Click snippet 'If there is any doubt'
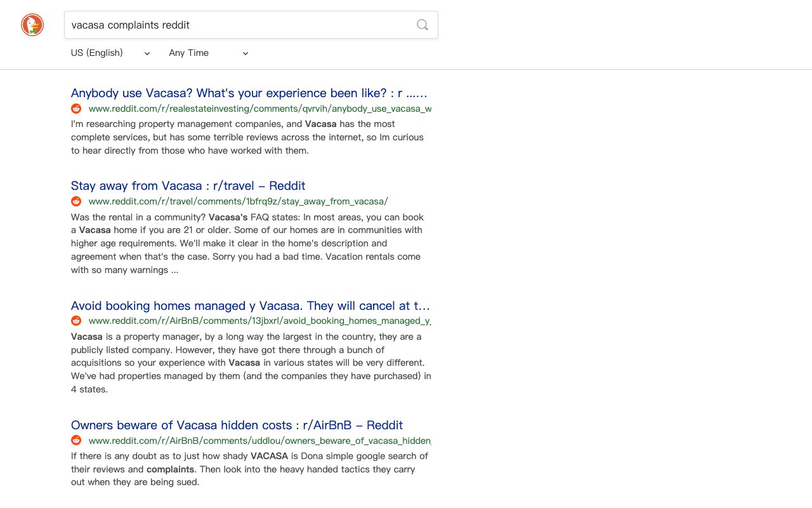Image resolution: width=812 pixels, height=508 pixels. click(249, 469)
